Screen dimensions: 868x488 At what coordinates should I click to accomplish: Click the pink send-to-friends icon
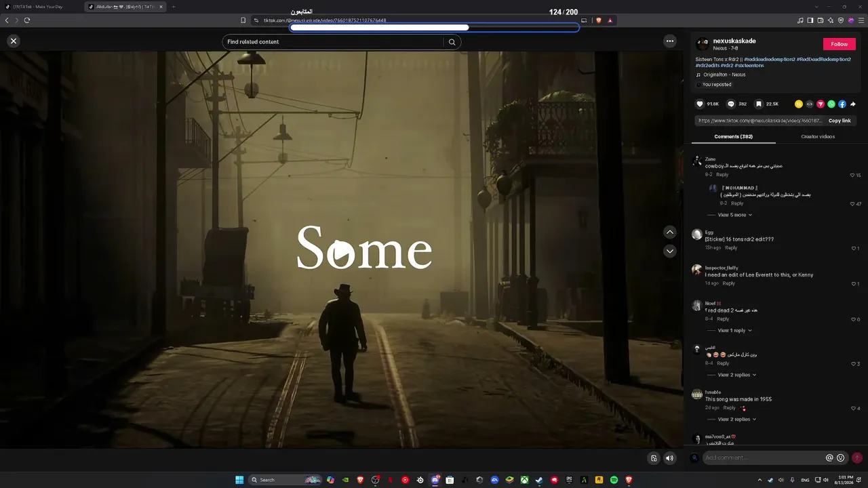(821, 104)
